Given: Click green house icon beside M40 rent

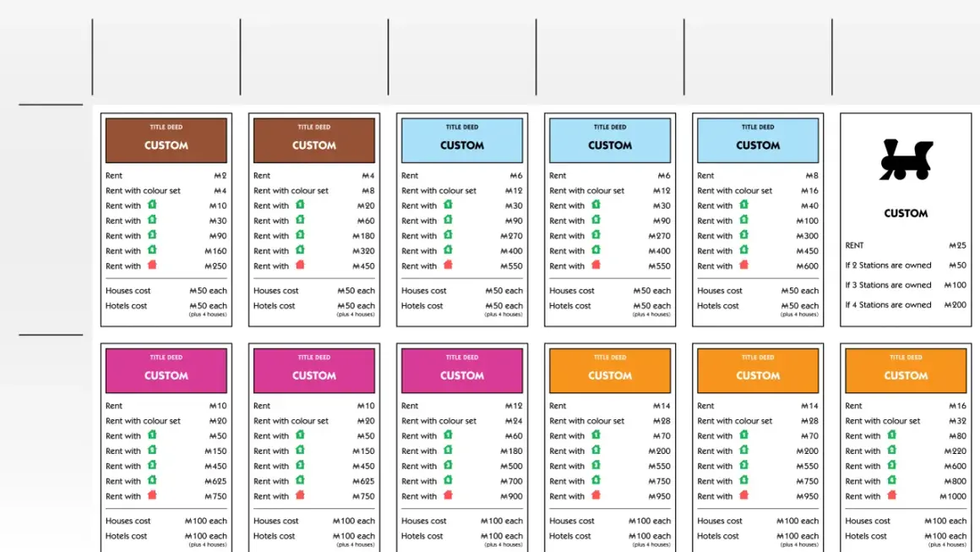Looking at the screenshot, I should click(743, 205).
